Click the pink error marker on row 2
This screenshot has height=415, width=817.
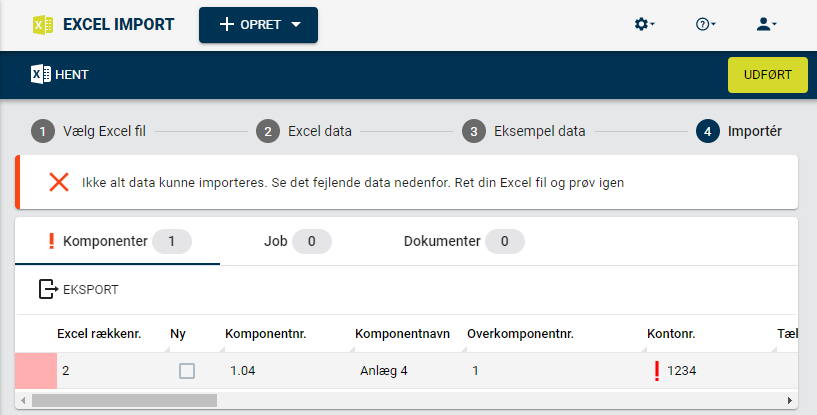[x=36, y=371]
